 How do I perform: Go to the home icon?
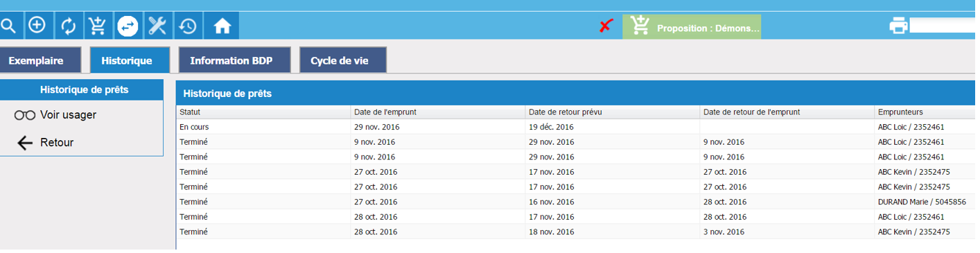point(222,26)
